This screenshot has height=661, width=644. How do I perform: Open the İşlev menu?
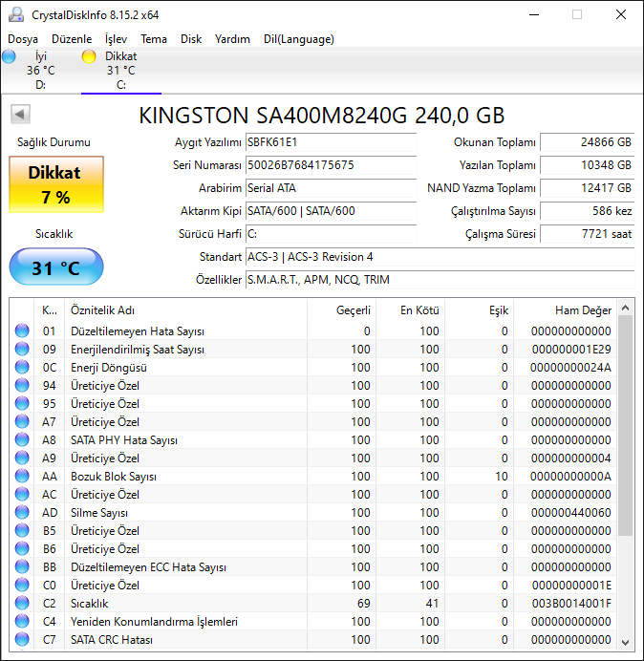(116, 39)
